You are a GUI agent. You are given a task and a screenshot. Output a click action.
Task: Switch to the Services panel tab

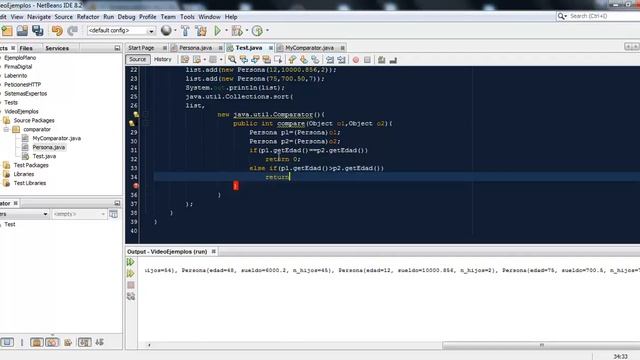[57, 48]
